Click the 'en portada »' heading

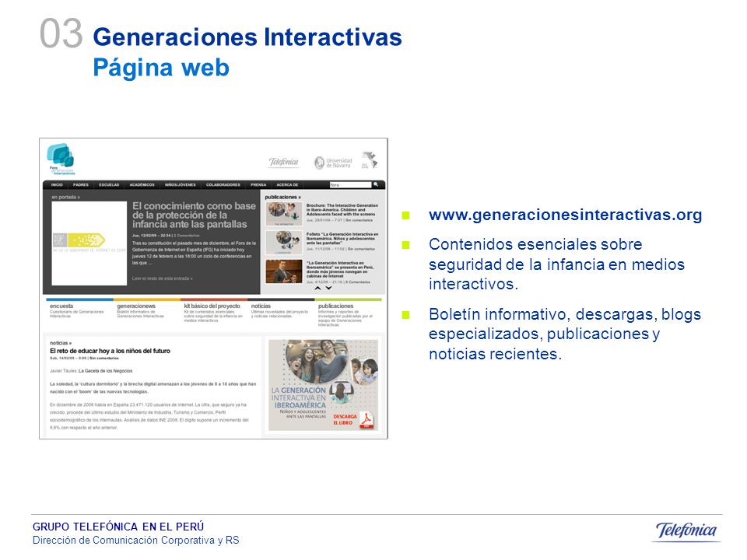tap(65, 197)
